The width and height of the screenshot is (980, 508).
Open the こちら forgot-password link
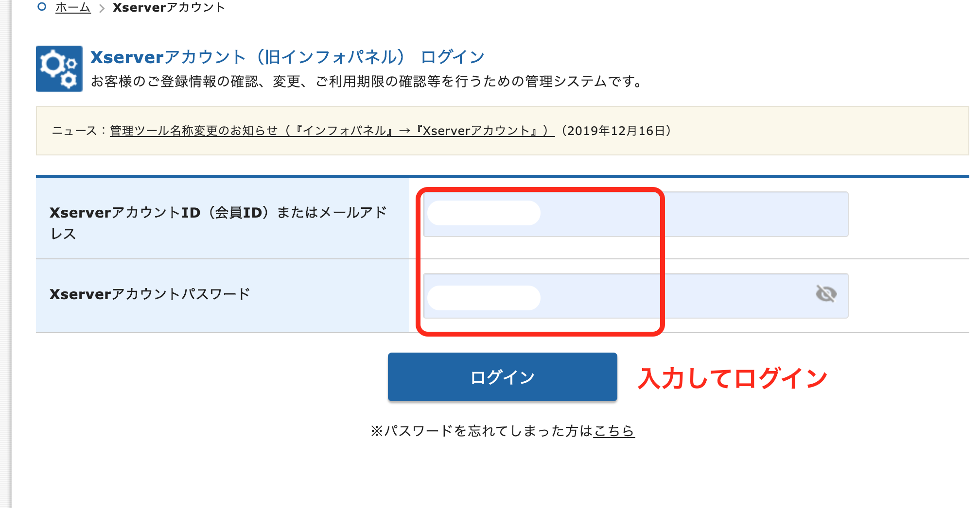point(614,431)
